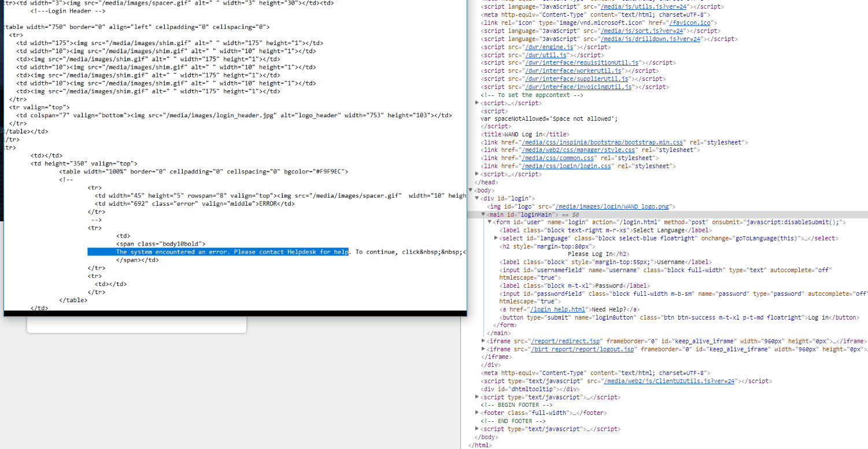Select the closing </html> tag line

[479, 445]
